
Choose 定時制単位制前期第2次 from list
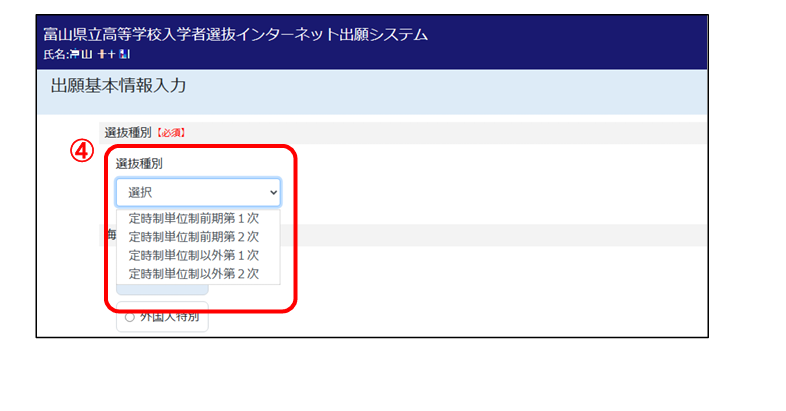[194, 237]
